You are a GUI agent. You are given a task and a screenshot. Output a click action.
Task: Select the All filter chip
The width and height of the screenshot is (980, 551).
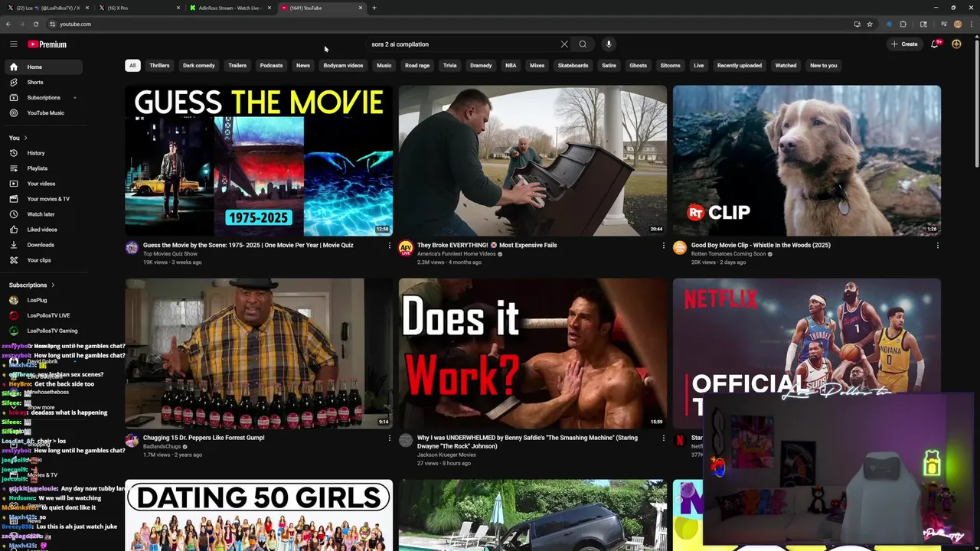point(132,65)
